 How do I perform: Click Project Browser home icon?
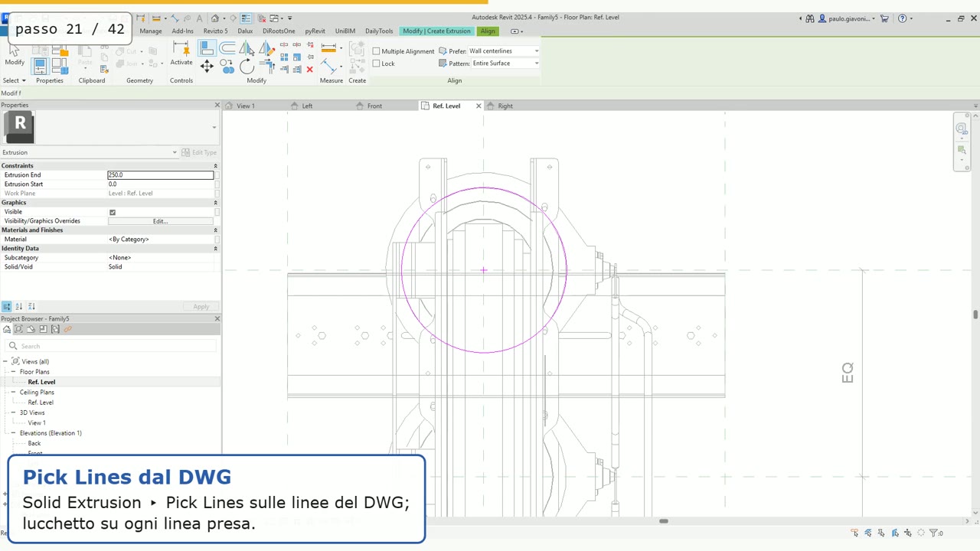(7, 329)
